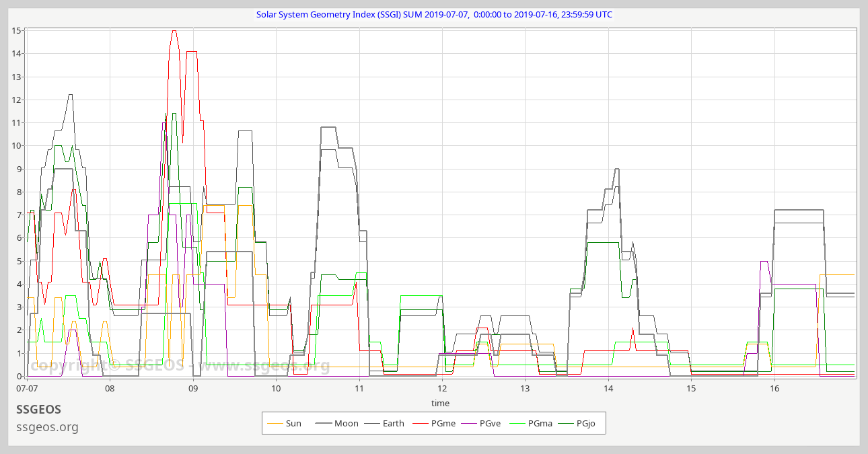The width and height of the screenshot is (868, 454).
Task: Click the 07-07 date tick label
Action: pyautogui.click(x=27, y=388)
